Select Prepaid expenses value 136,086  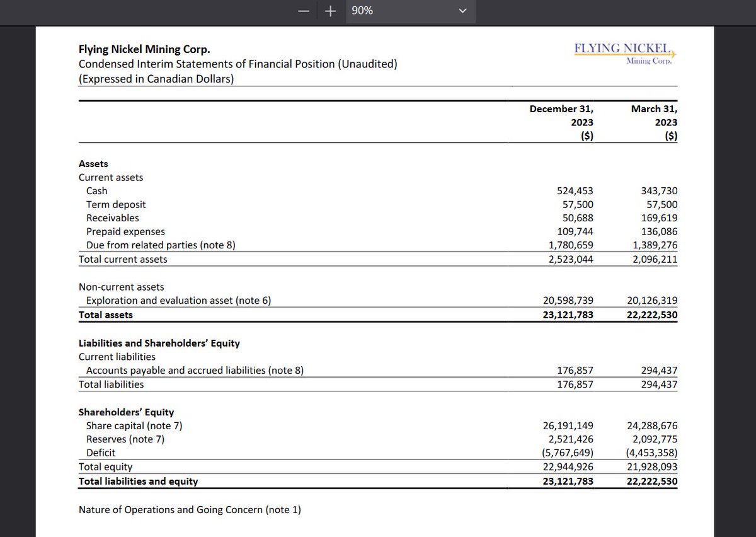pos(660,232)
